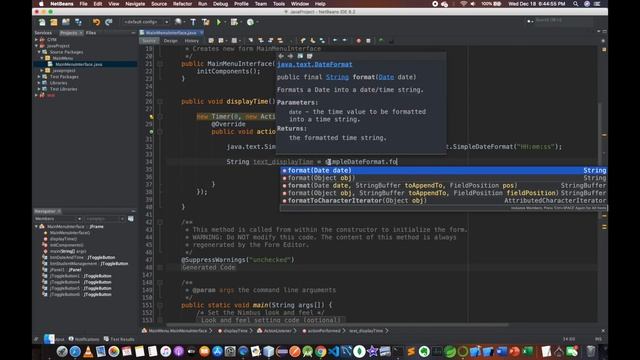The width and height of the screenshot is (640, 360).
Task: Open the Members dropdown in the Navigator
Action: [58, 219]
